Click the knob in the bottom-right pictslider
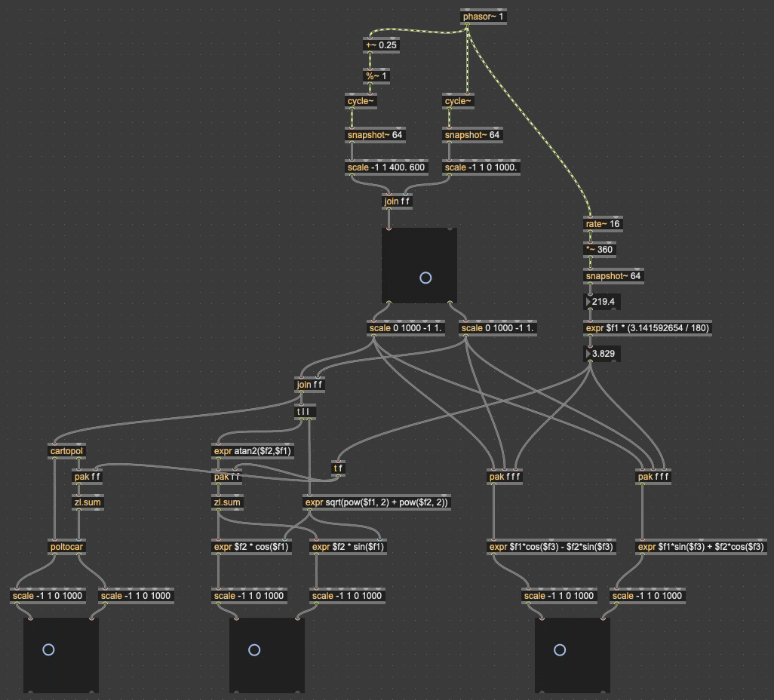This screenshot has height=700, width=774. [x=560, y=650]
